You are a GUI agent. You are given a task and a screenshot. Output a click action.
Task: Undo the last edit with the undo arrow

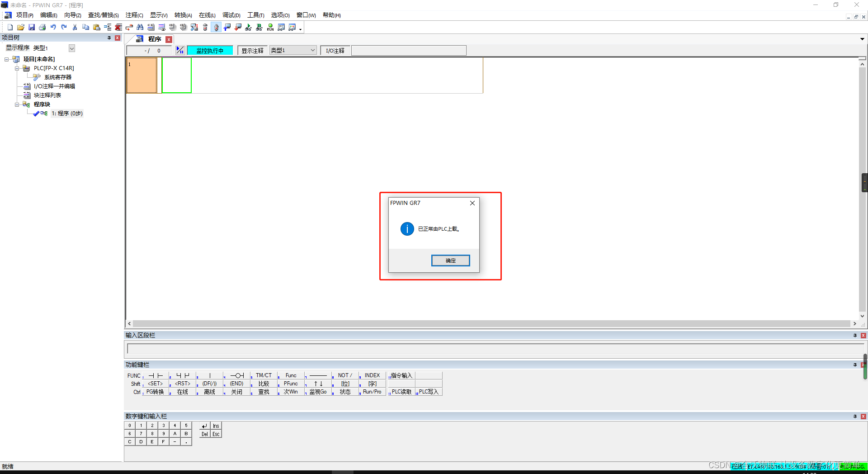point(53,28)
